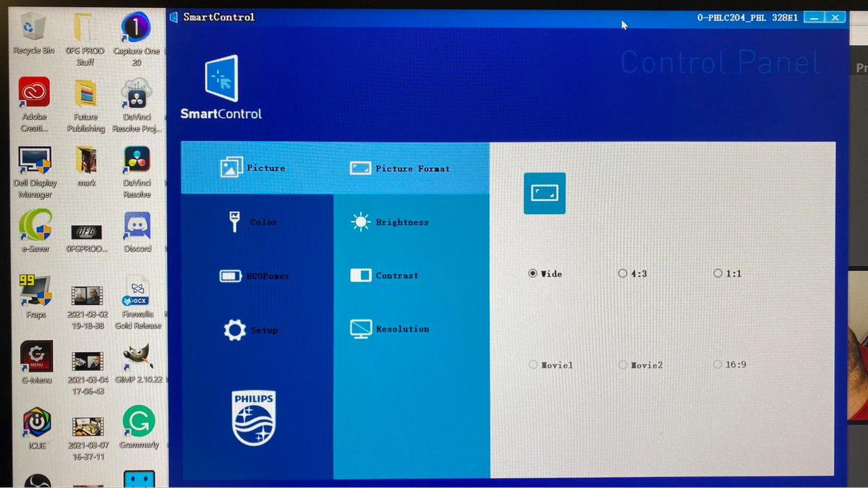
Task: Open video file 2021-03-02 19-18-38
Action: 86,307
